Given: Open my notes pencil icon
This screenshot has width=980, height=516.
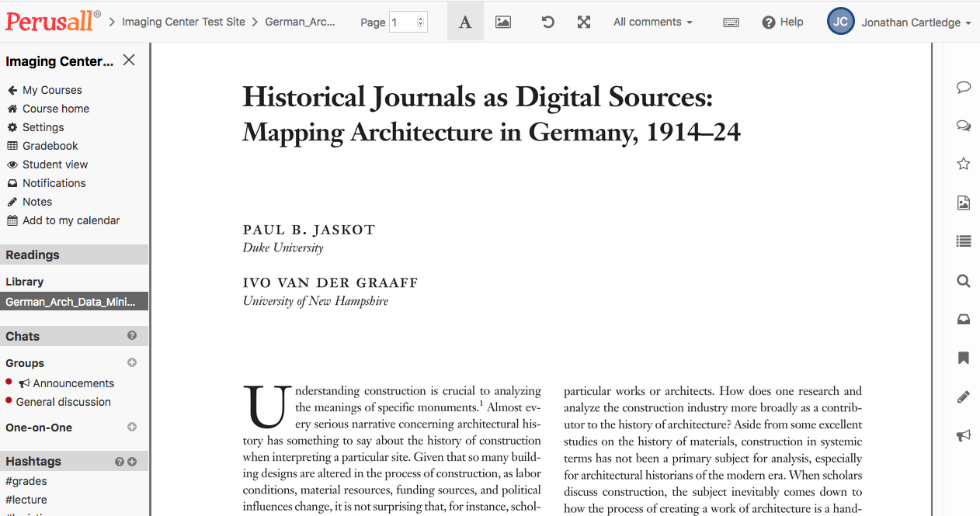Looking at the screenshot, I should point(964,397).
